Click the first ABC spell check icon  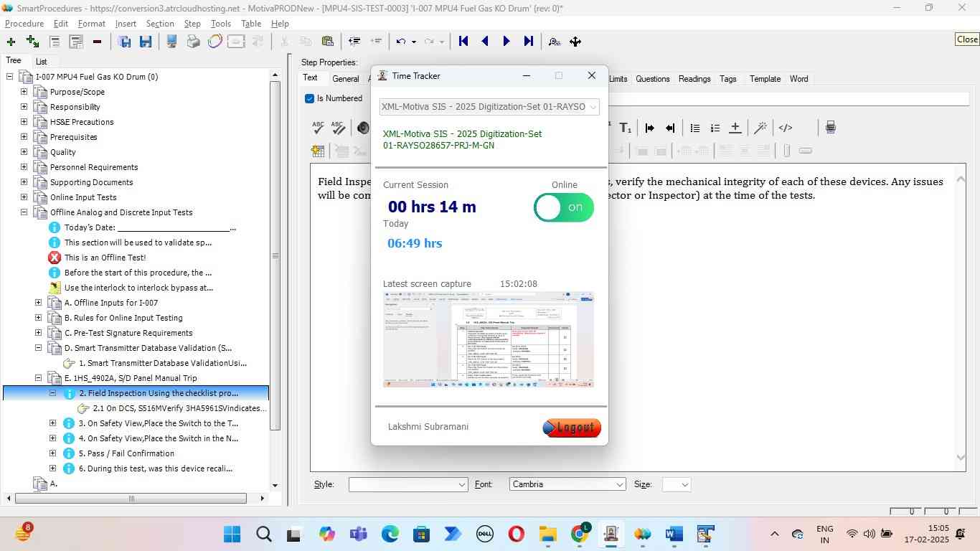[318, 128]
